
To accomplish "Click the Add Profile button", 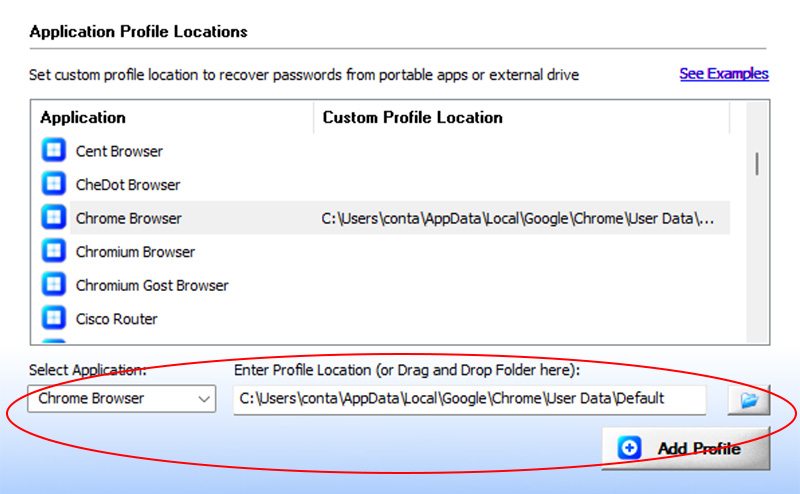I will click(x=686, y=448).
